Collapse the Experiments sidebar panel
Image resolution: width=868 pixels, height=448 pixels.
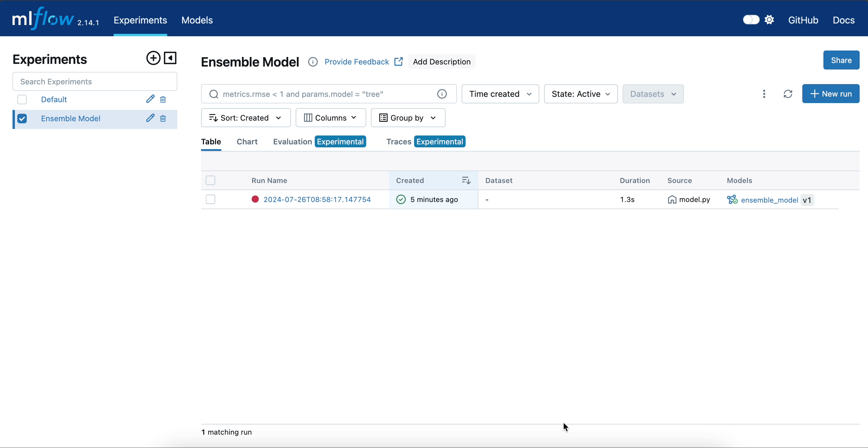[170, 58]
